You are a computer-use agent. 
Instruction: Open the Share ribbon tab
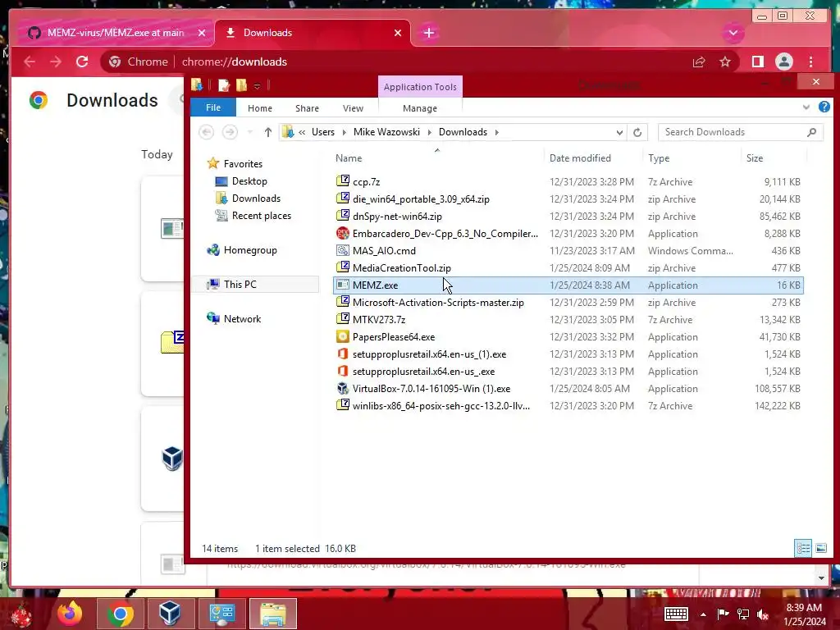pyautogui.click(x=307, y=108)
